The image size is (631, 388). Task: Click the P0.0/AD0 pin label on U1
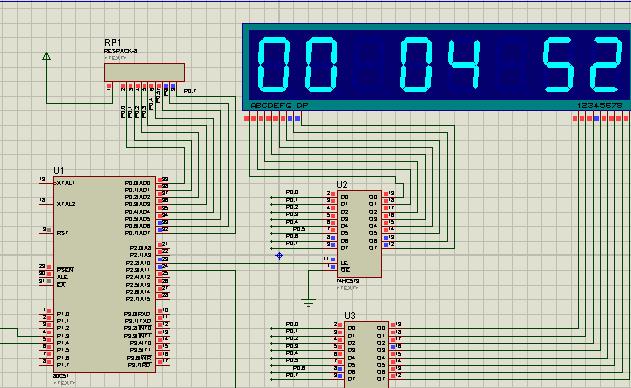coord(138,183)
